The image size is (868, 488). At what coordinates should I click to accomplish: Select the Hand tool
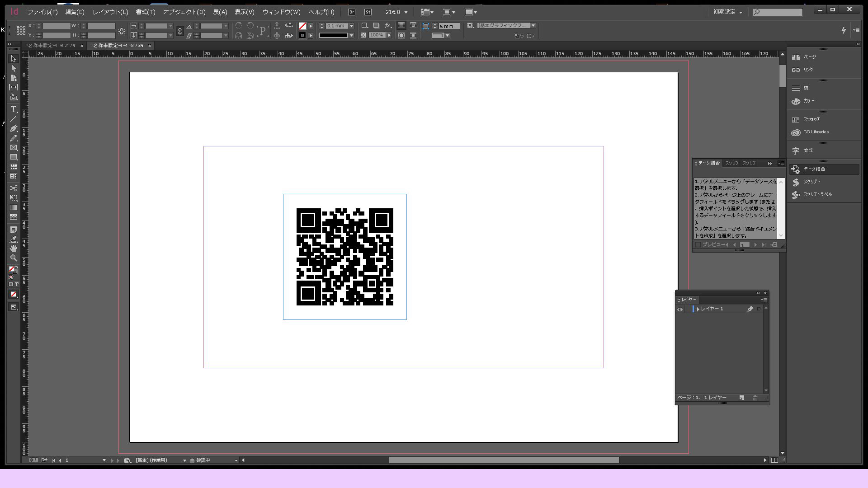(x=14, y=249)
